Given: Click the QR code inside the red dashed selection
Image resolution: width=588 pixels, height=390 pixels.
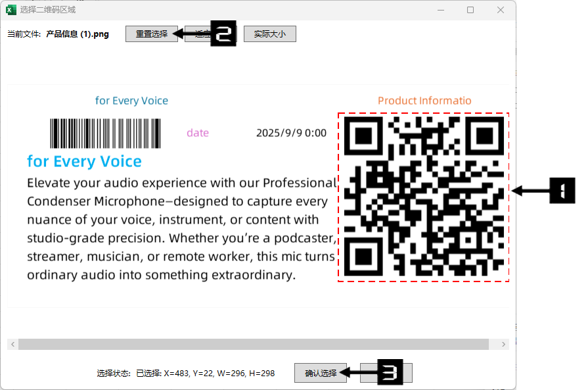Looking at the screenshot, I should coord(424,196).
